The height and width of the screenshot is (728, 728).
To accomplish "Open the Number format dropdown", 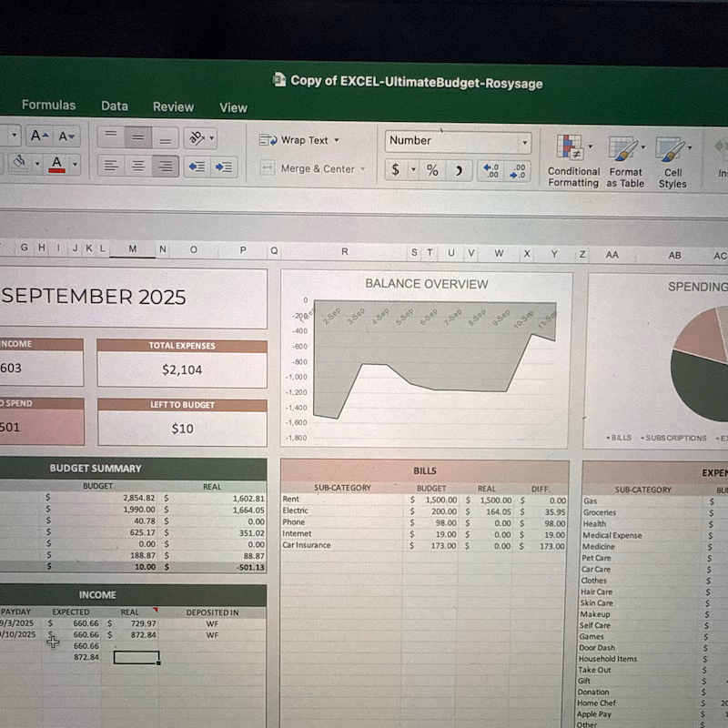I will pyautogui.click(x=524, y=142).
